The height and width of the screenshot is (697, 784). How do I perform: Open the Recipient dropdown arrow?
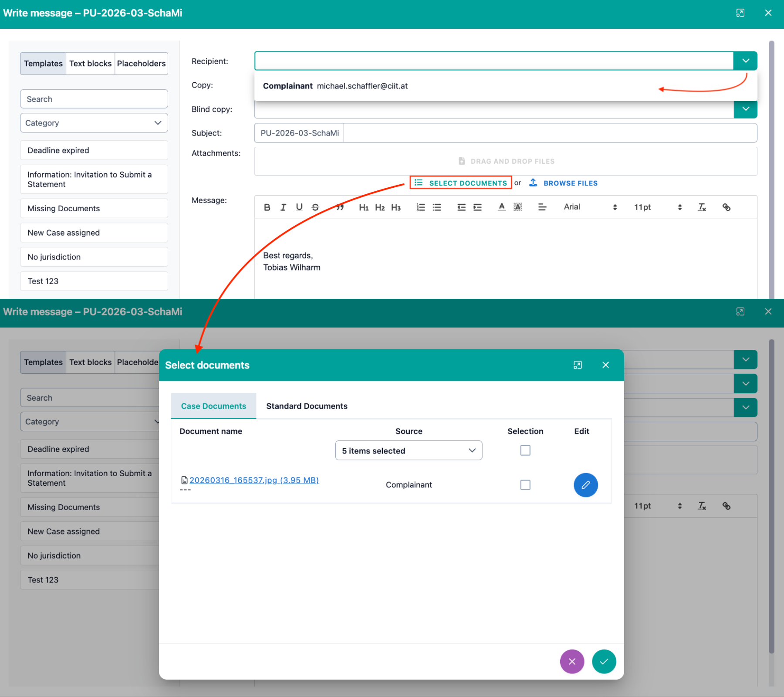pyautogui.click(x=746, y=61)
